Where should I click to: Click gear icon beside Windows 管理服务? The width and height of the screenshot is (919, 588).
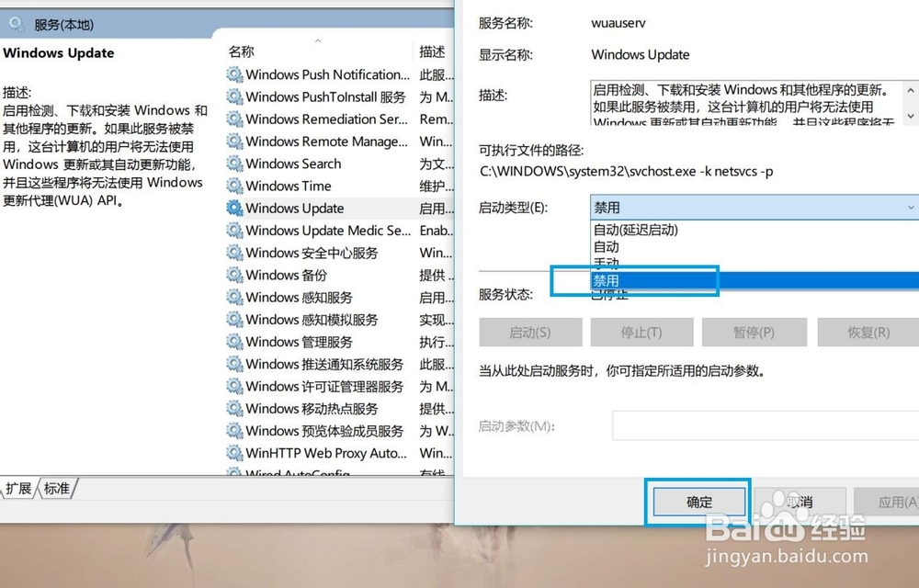pos(235,342)
